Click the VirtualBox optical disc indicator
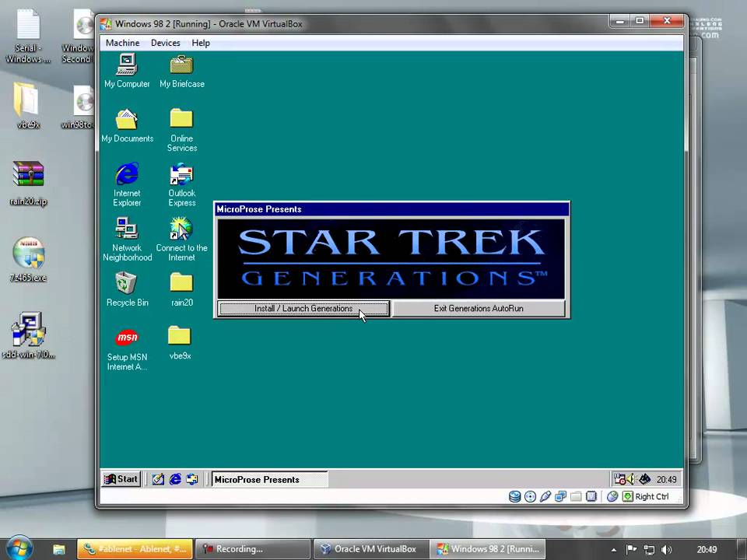The image size is (747, 560). pyautogui.click(x=530, y=497)
